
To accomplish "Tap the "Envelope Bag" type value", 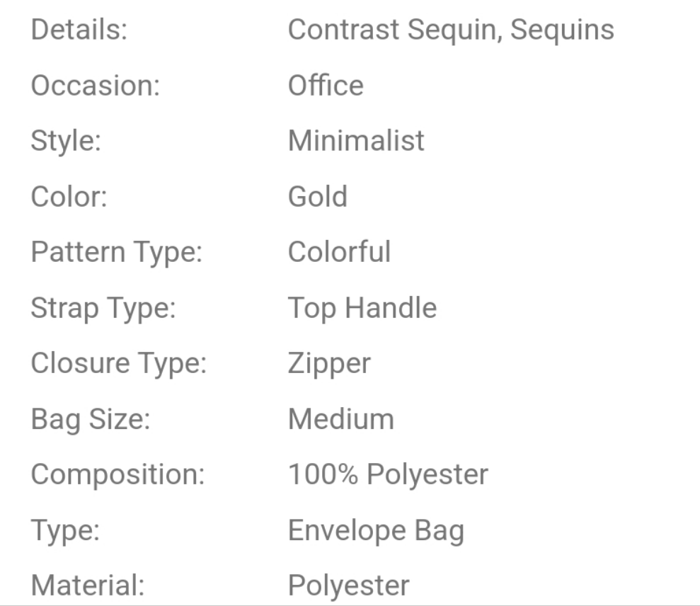I will 375,530.
